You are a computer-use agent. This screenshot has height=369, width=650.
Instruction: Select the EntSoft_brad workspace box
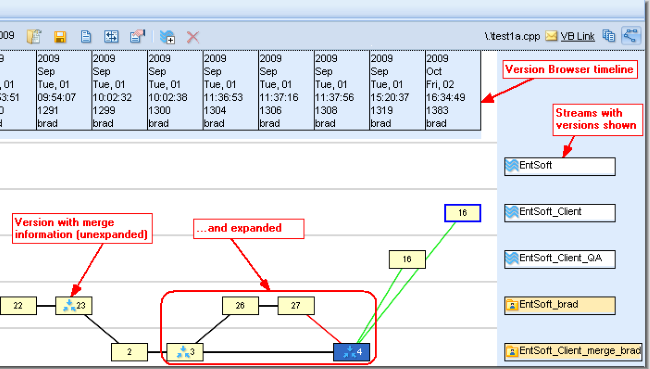coord(560,306)
